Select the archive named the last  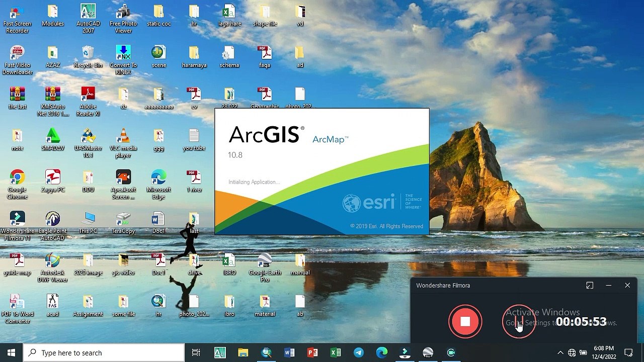point(17,99)
